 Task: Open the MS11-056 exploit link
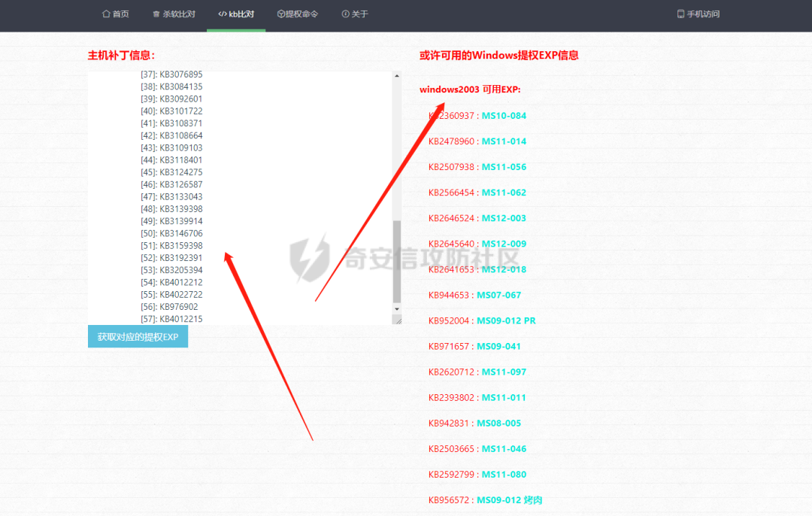click(504, 167)
